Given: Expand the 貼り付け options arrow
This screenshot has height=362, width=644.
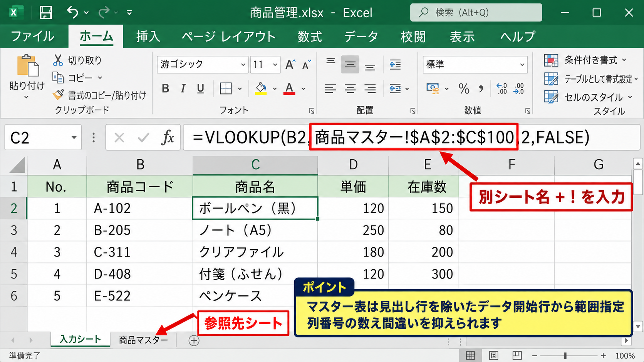Looking at the screenshot, I should [x=26, y=97].
